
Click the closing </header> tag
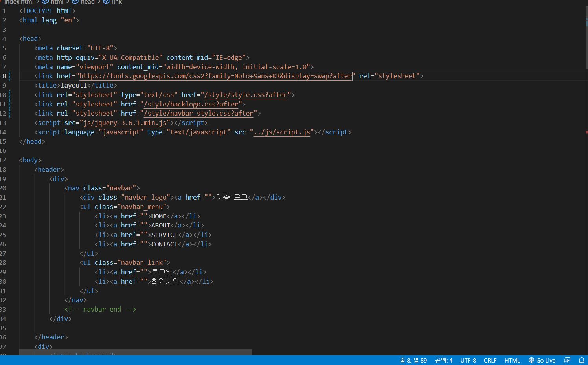pos(51,337)
